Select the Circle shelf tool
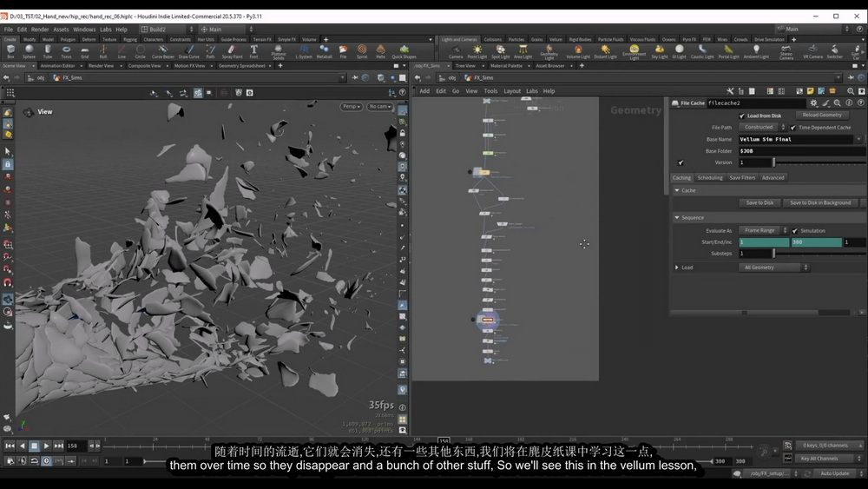Screen dimensions: 868x489 140,51
